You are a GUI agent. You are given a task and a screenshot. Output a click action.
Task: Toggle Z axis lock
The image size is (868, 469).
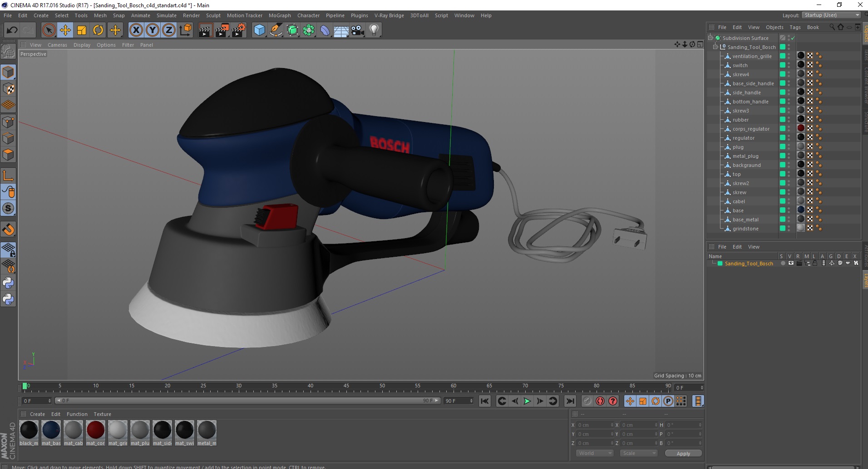(x=169, y=30)
